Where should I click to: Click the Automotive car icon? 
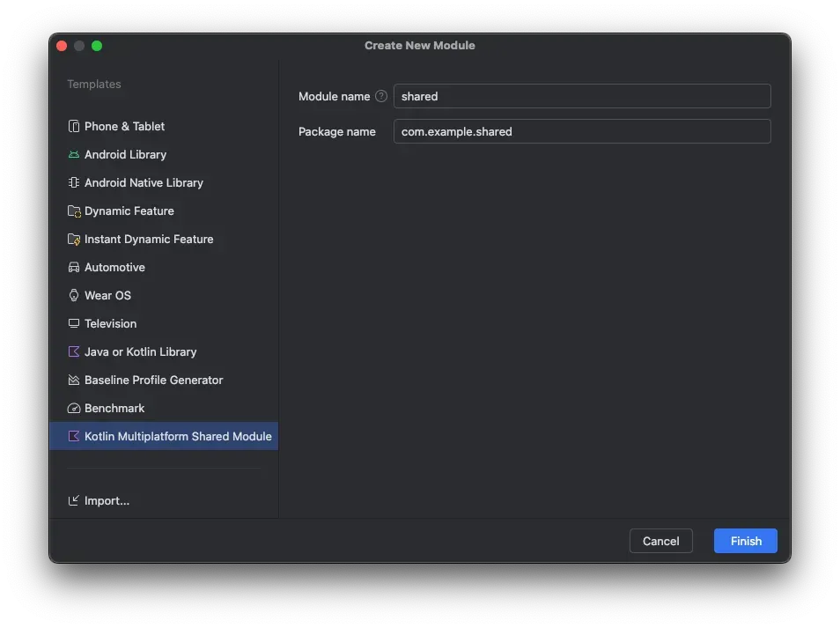(x=74, y=267)
